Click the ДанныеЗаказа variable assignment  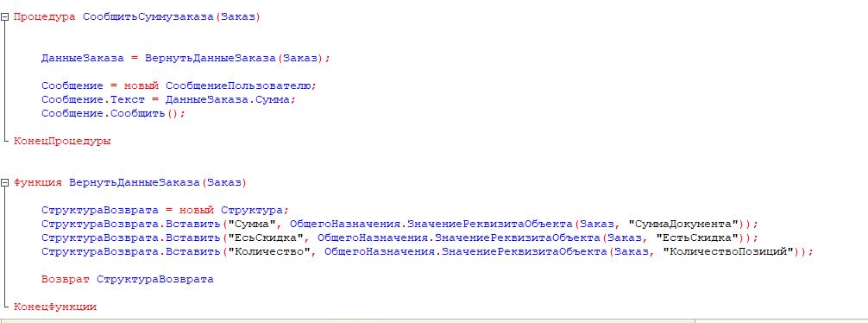[83, 58]
